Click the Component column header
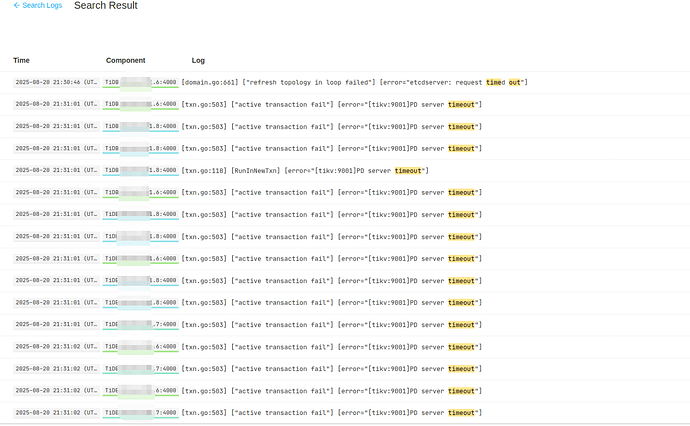Screen dimensions: 690x426 (125, 61)
